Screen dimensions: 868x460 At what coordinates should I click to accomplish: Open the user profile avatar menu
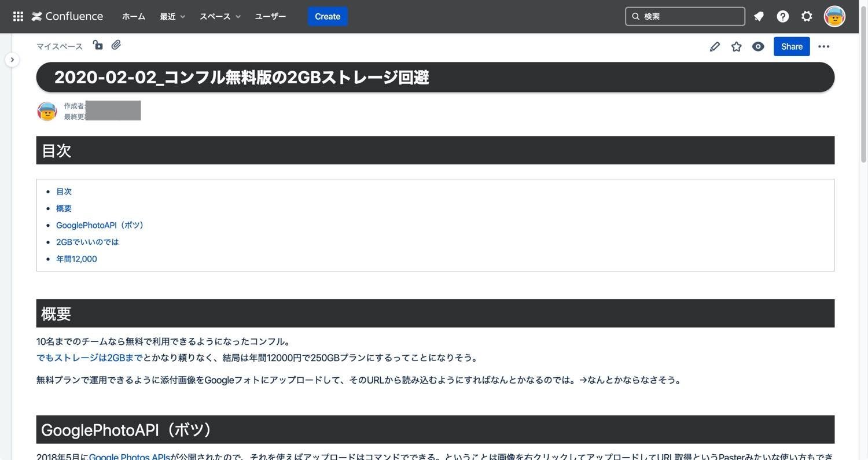[x=834, y=16]
